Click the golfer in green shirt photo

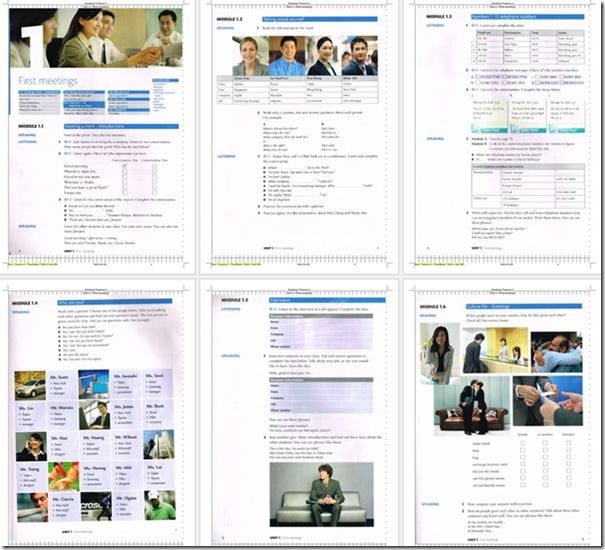(160, 505)
